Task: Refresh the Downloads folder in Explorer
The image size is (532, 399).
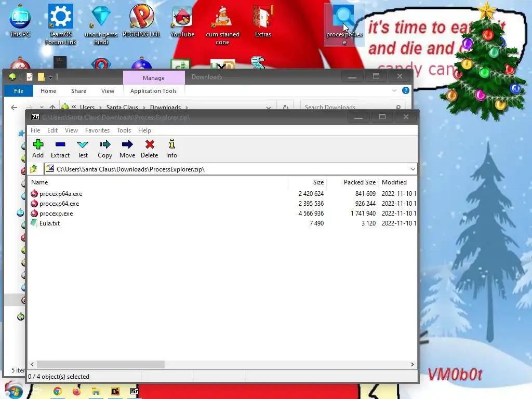Action: point(286,107)
